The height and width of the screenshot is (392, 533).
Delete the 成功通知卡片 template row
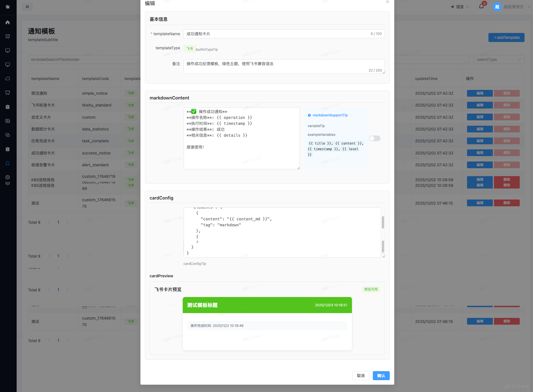(506, 153)
